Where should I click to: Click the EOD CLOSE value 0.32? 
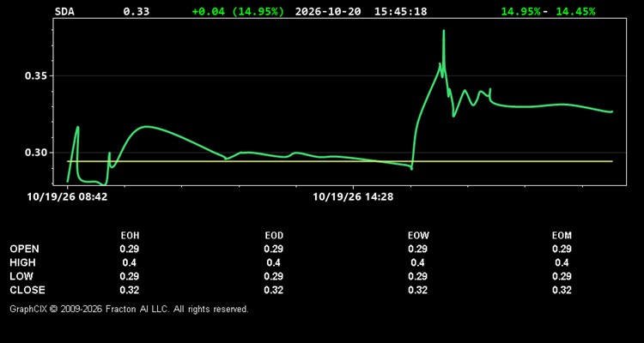(274, 290)
